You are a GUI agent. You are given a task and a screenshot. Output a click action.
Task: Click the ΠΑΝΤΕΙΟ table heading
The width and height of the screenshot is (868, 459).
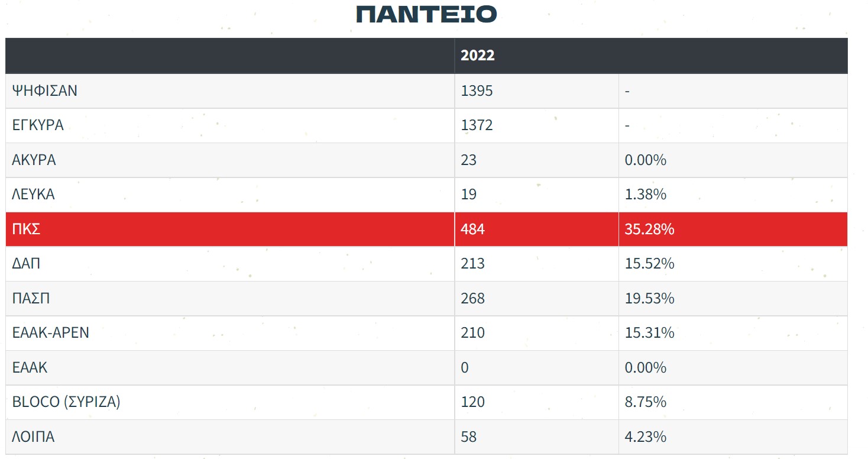[426, 15]
